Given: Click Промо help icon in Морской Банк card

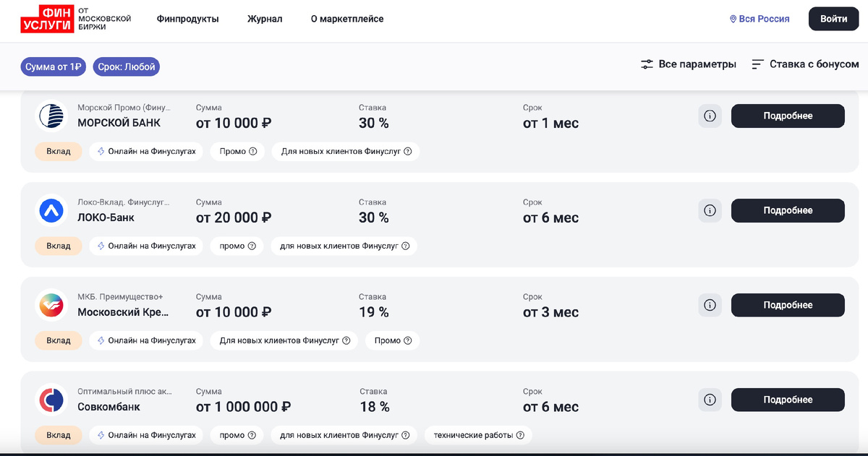Looking at the screenshot, I should click(252, 152).
